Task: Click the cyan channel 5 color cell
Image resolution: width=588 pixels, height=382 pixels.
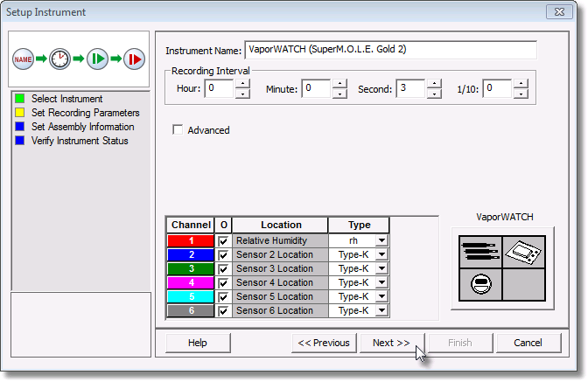Action: (191, 296)
